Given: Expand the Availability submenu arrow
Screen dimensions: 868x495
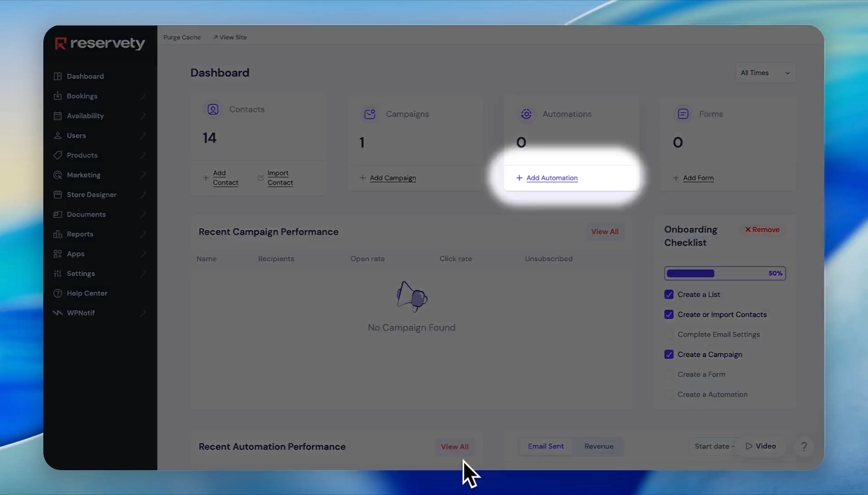Looking at the screenshot, I should click(143, 115).
